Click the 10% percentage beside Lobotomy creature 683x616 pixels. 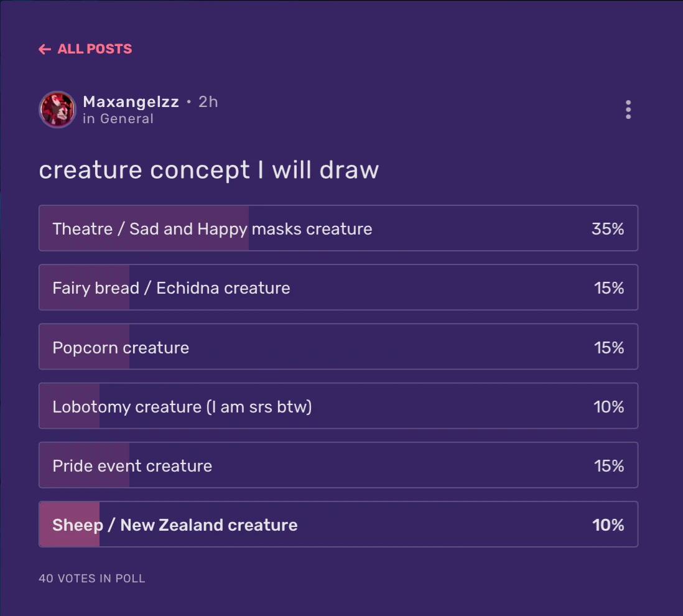pyautogui.click(x=608, y=406)
